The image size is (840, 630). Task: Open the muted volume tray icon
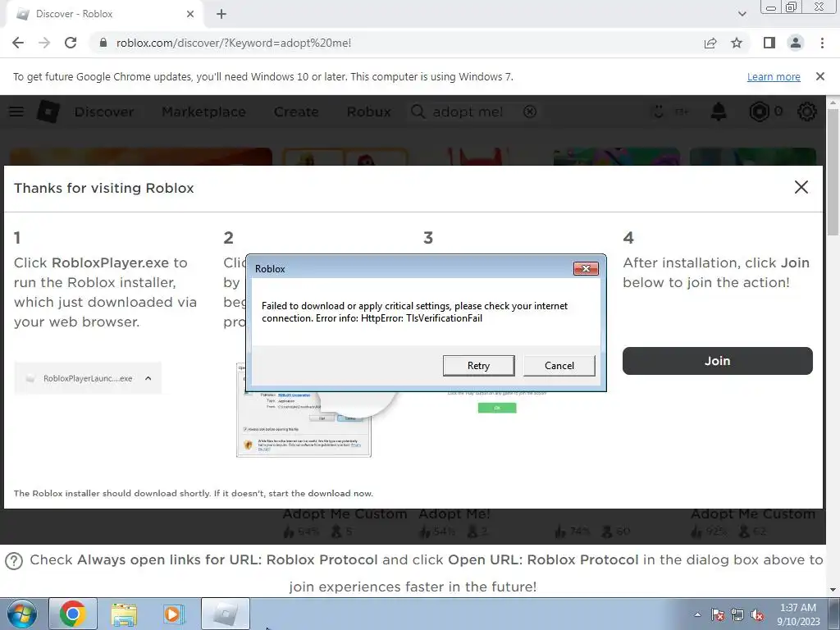(x=757, y=614)
